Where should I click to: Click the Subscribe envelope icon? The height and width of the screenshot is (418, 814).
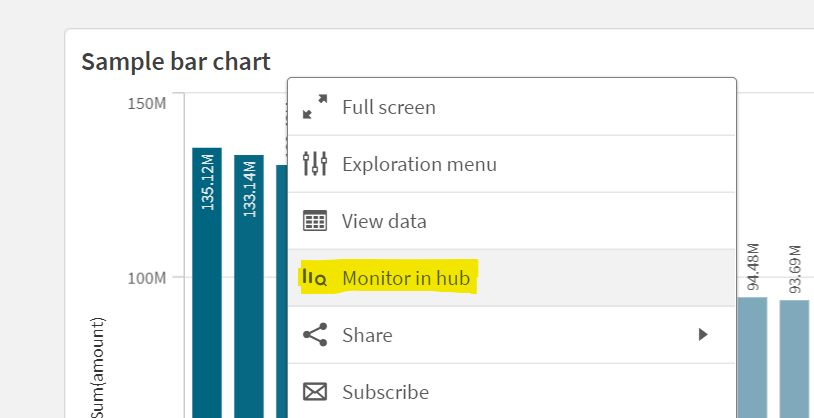[315, 392]
